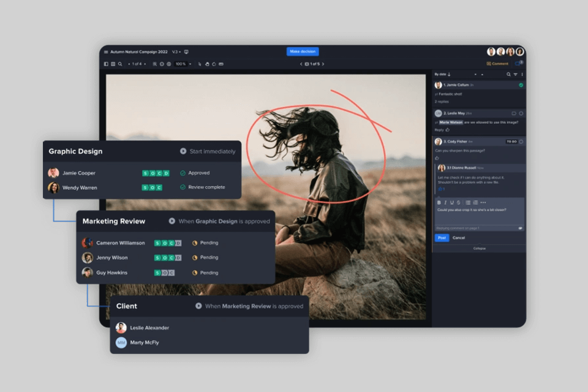588x392 pixels.
Task: Click the toolbar search magnifier
Action: 120,64
